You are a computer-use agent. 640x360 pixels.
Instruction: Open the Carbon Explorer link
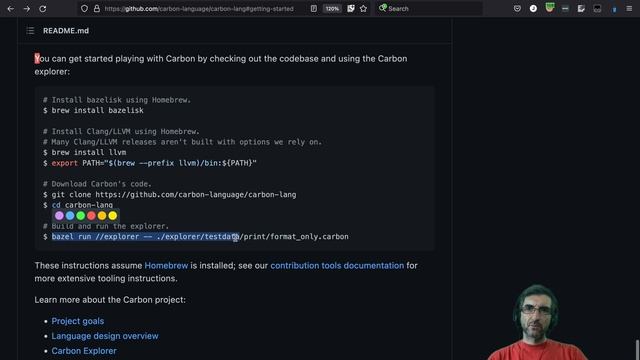click(84, 351)
